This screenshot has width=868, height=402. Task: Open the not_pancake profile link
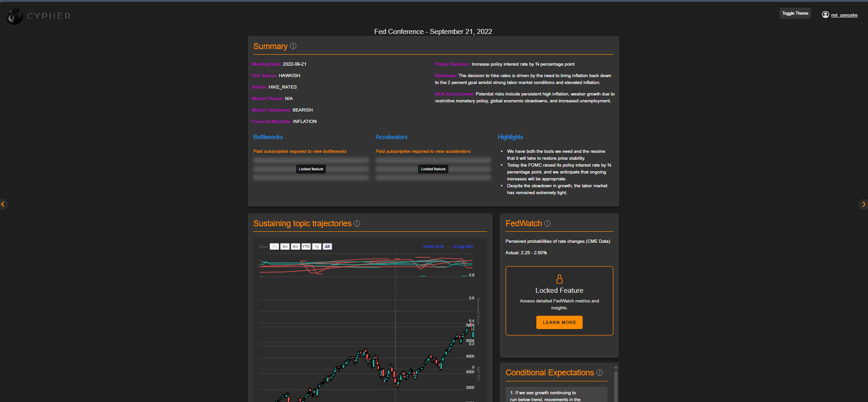844,15
